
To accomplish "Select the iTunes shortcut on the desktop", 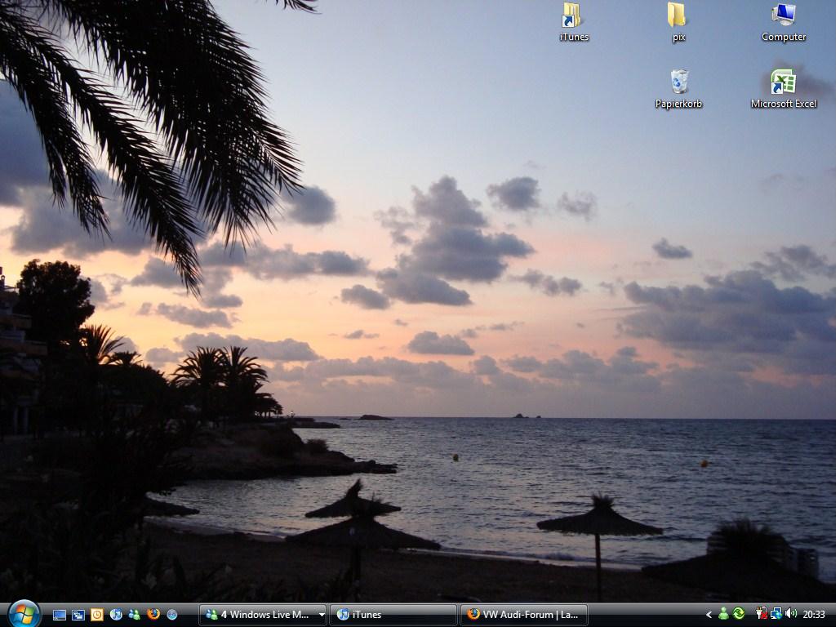I will [573, 21].
